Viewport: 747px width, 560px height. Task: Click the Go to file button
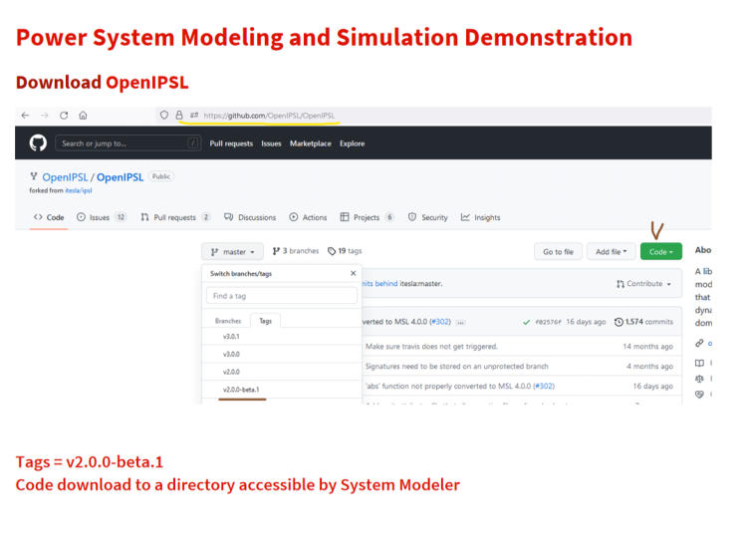pyautogui.click(x=559, y=252)
